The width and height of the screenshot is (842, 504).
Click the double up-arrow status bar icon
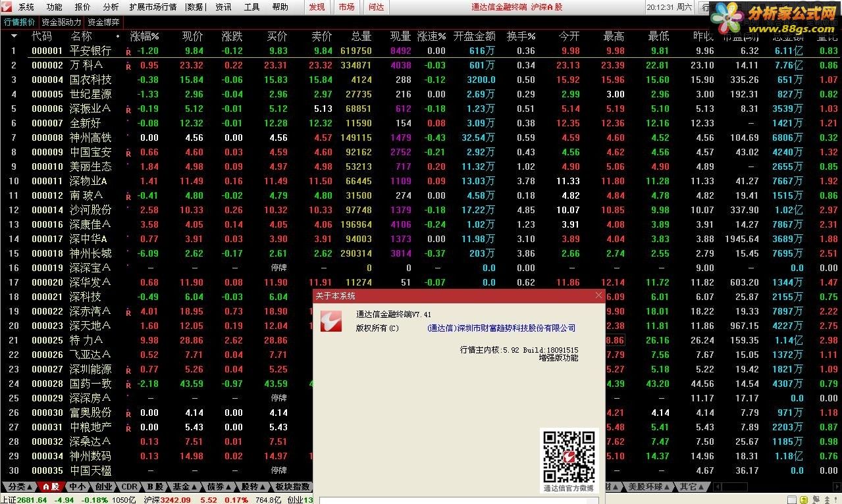tap(828, 499)
